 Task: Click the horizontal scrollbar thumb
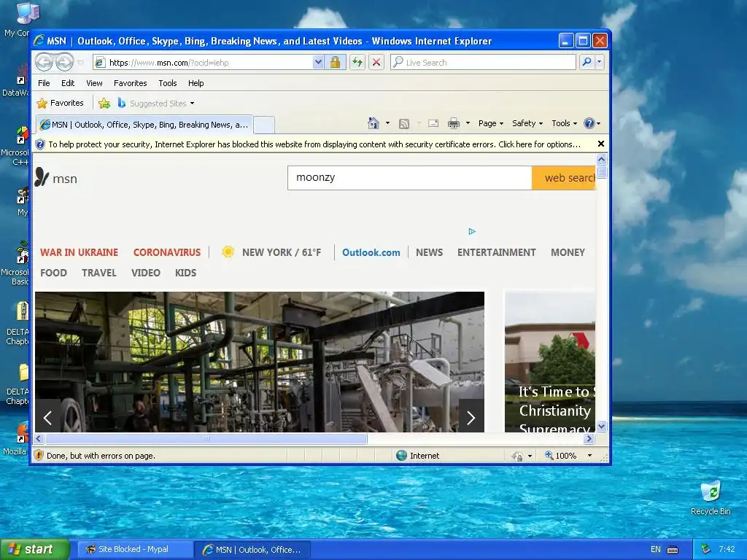pos(206,438)
